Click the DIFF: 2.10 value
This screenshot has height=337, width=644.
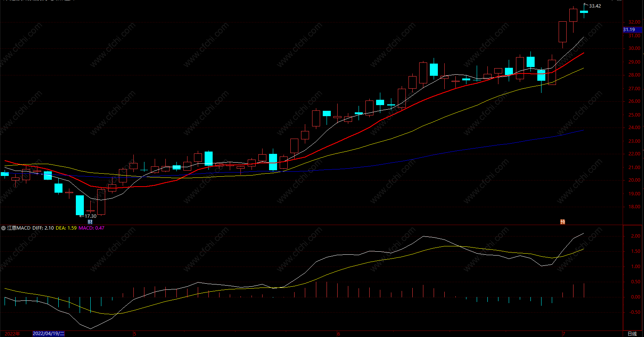[43, 228]
